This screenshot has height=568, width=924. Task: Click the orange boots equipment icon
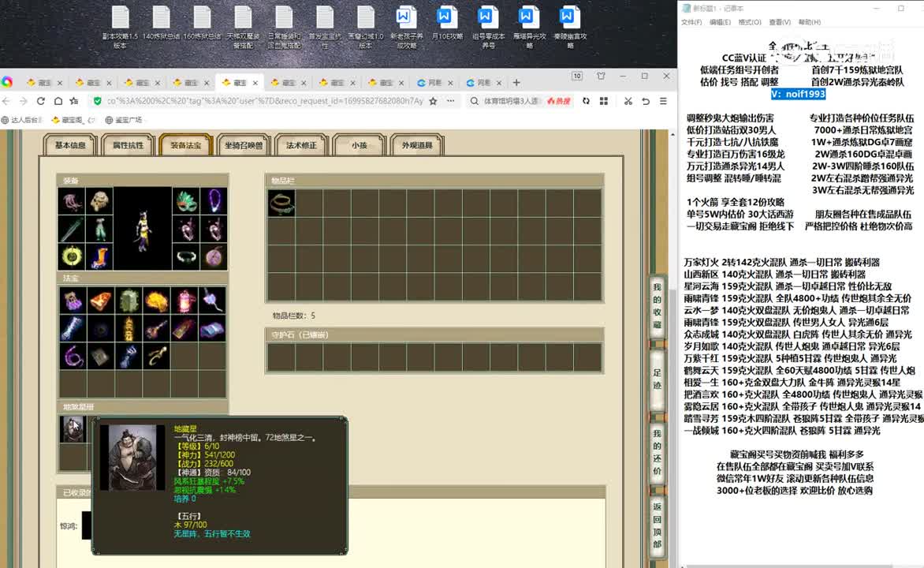click(x=99, y=256)
